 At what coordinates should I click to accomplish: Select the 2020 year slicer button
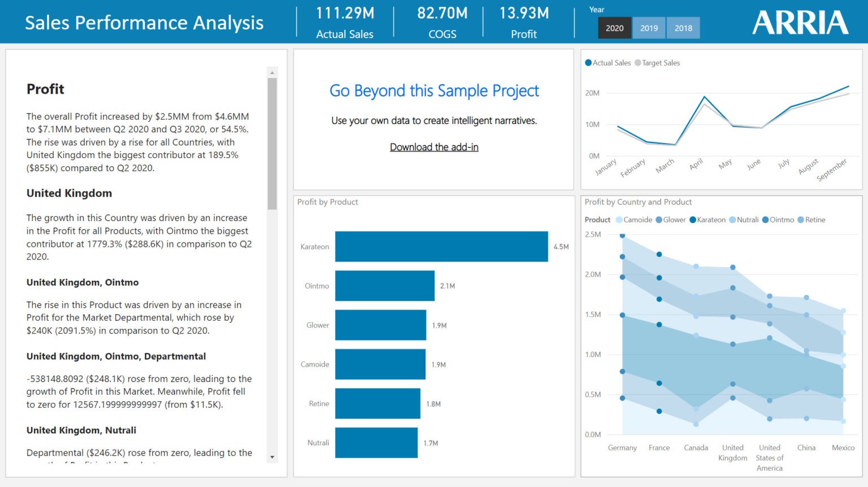614,28
